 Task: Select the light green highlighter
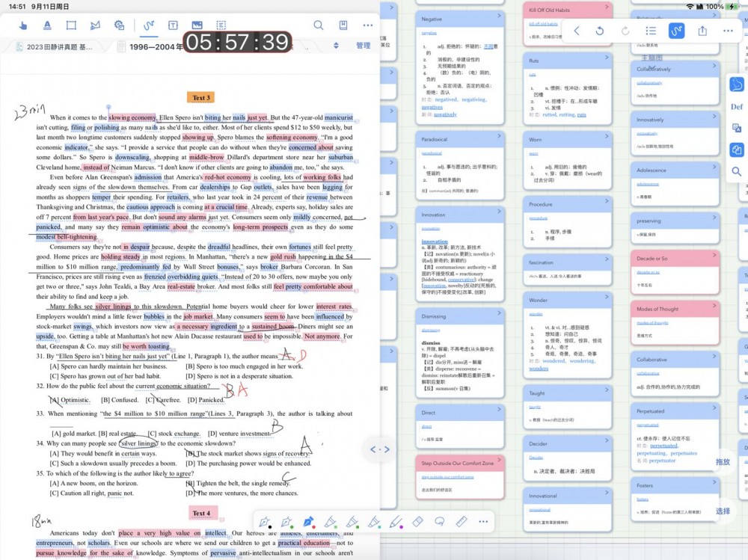click(x=331, y=522)
